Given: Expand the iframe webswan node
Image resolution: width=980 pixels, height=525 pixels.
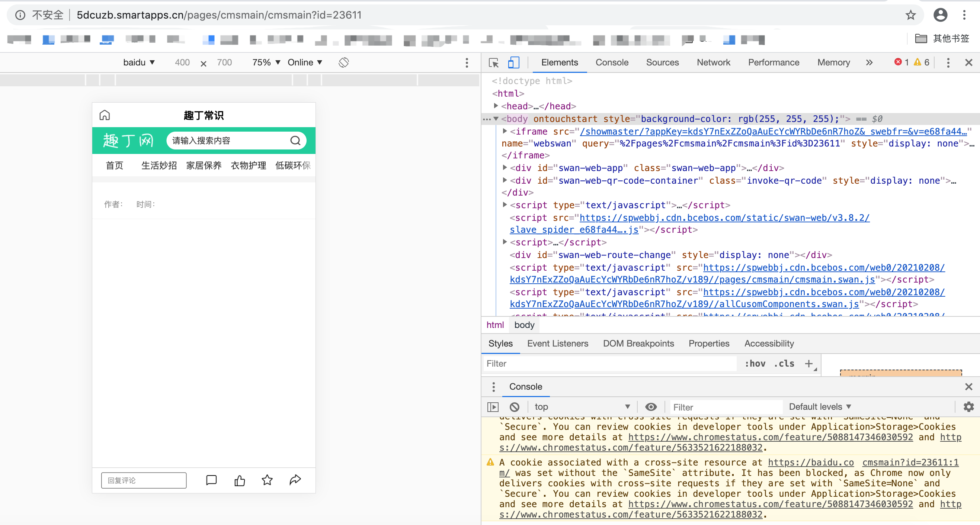Looking at the screenshot, I should coord(505,131).
